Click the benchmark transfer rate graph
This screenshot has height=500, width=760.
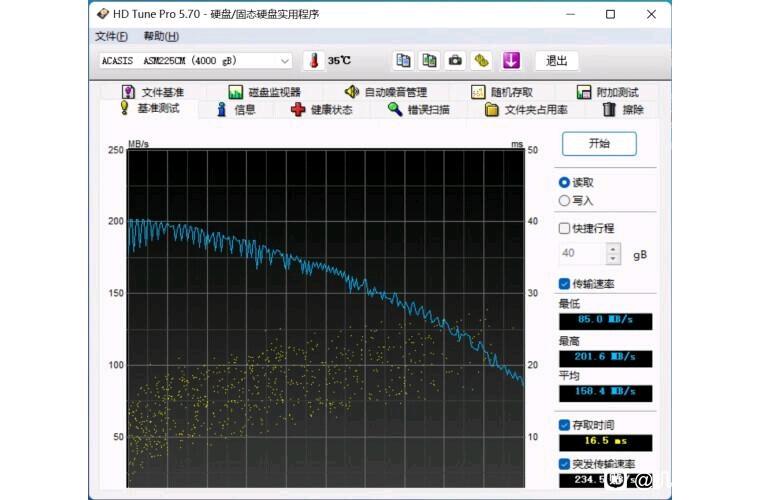[326, 318]
